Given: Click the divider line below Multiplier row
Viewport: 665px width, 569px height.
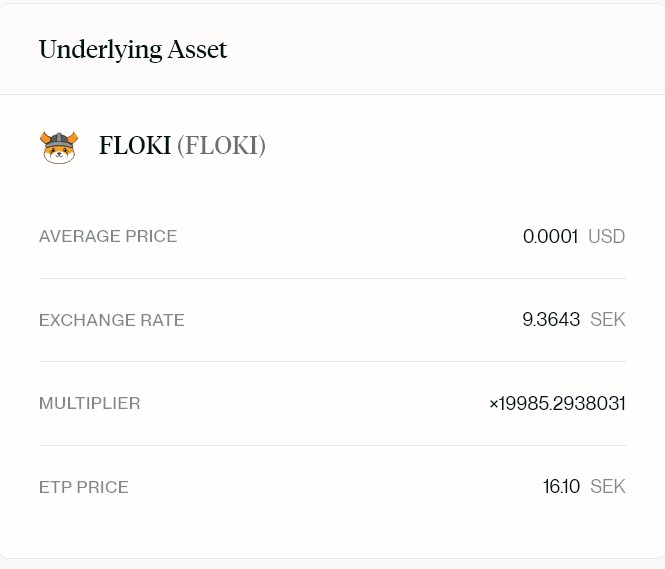Looking at the screenshot, I should coord(332,446).
